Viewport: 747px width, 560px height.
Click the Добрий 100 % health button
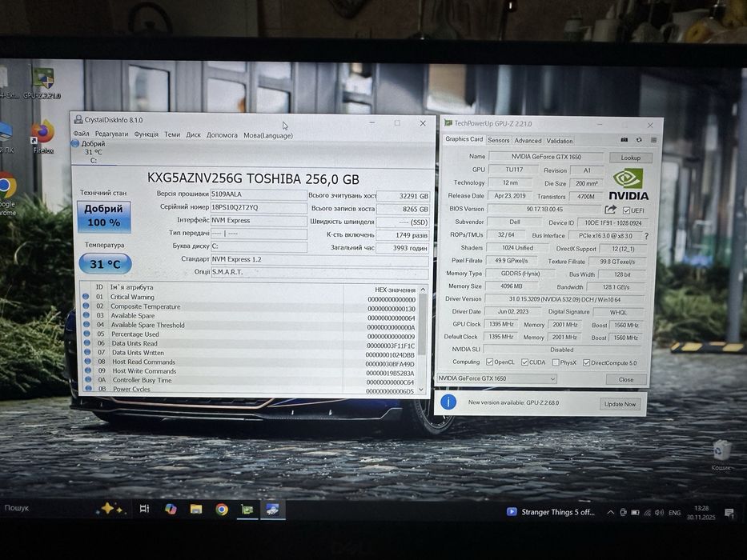104,216
